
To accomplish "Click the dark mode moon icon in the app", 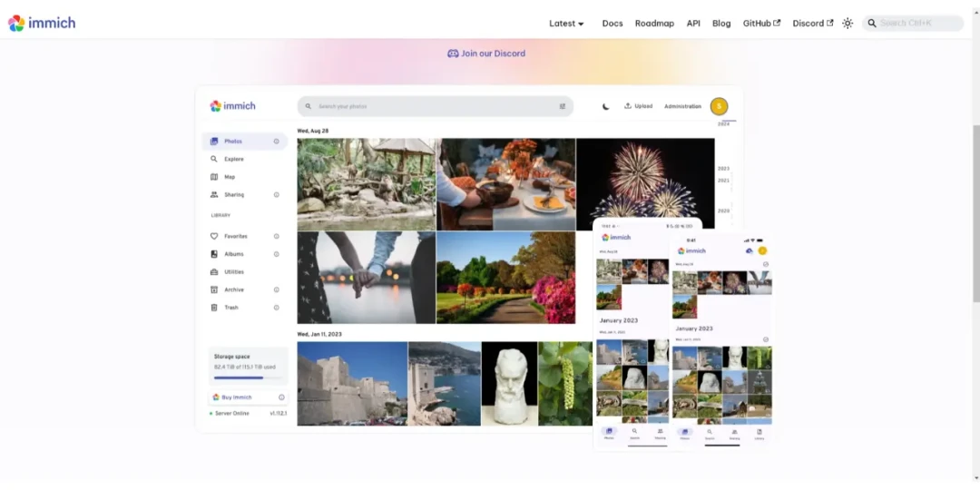I will coord(605,106).
